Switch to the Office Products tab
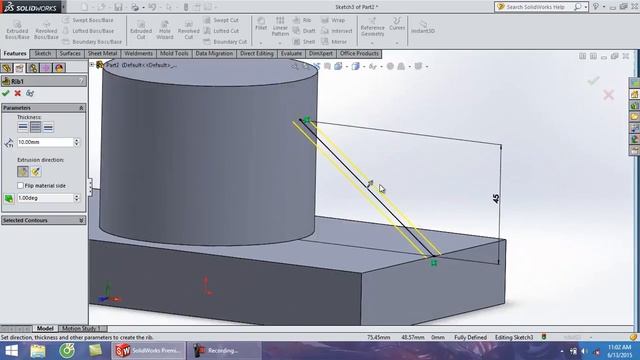This screenshot has height=360, width=640. [x=359, y=54]
